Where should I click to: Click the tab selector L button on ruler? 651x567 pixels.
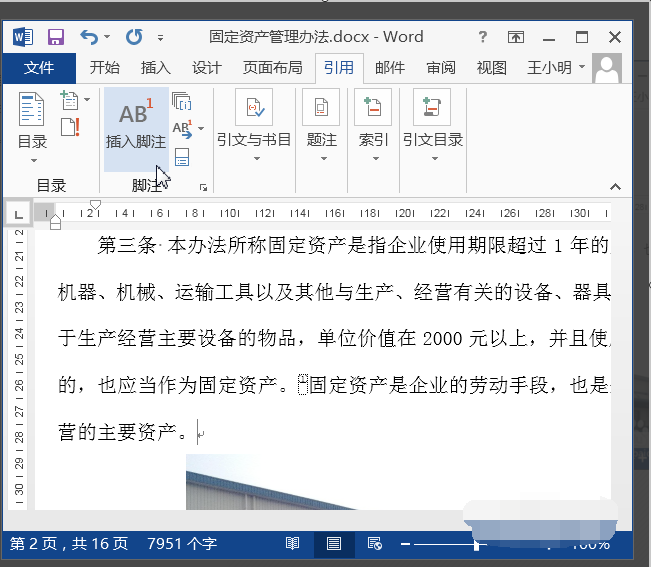18,214
